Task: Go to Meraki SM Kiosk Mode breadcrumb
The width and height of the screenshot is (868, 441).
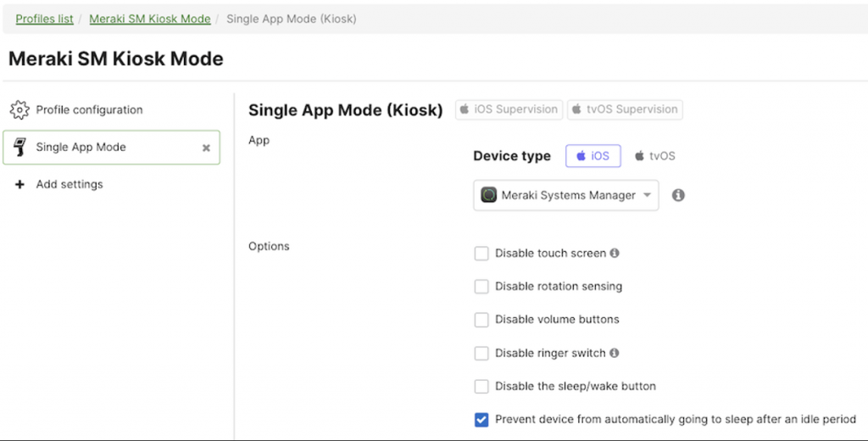Action: [150, 19]
